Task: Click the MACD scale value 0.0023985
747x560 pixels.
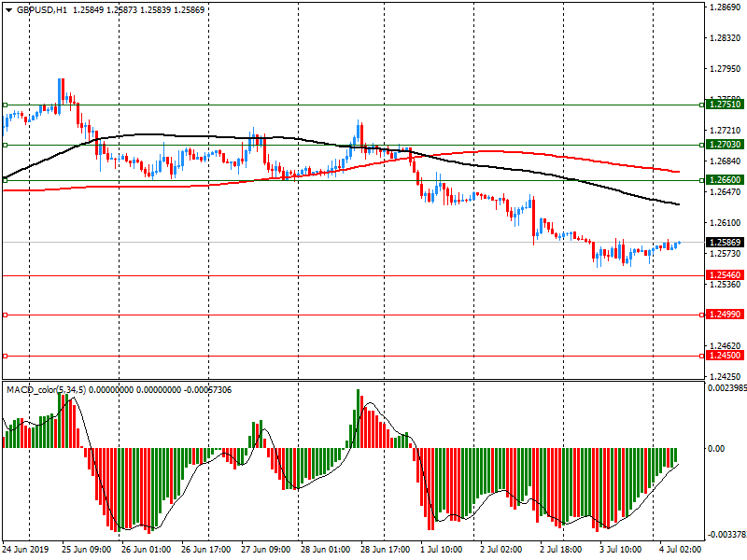Action: tap(727, 388)
